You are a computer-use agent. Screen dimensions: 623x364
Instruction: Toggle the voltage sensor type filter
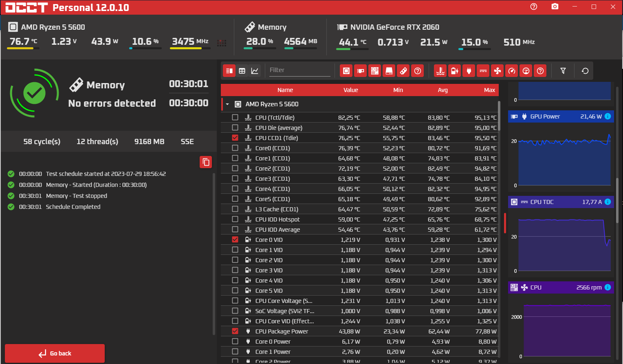[x=455, y=71]
